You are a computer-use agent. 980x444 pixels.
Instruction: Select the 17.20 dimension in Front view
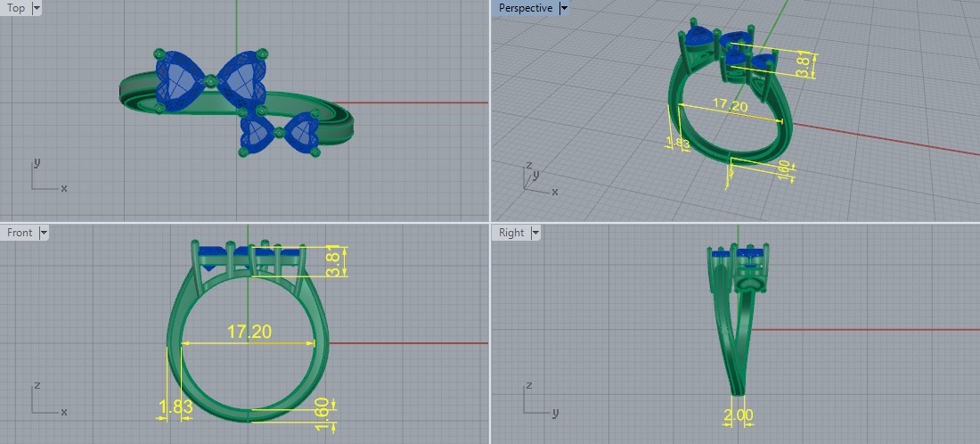coord(249,332)
